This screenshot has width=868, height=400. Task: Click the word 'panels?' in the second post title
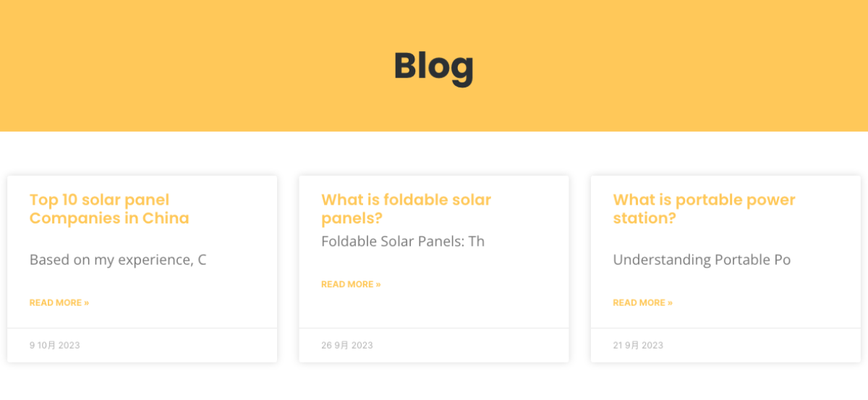[x=352, y=218]
